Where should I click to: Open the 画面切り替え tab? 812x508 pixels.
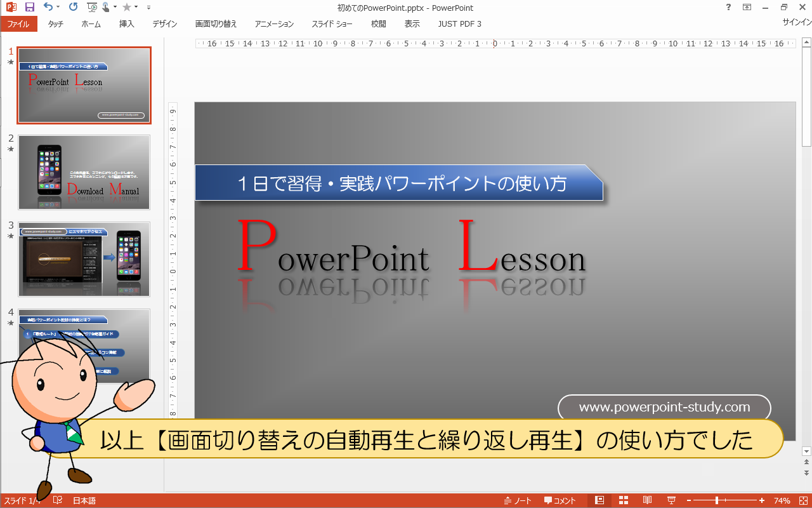(x=216, y=24)
